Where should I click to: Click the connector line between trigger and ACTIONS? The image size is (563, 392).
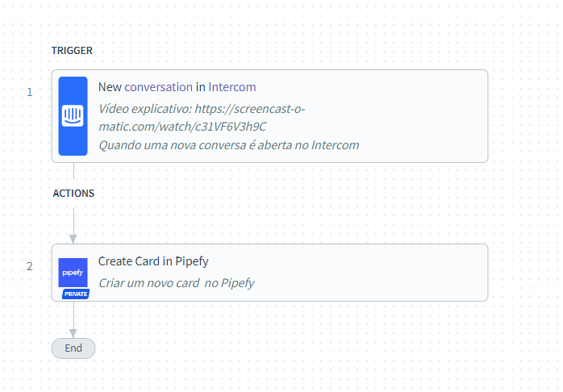73,171
